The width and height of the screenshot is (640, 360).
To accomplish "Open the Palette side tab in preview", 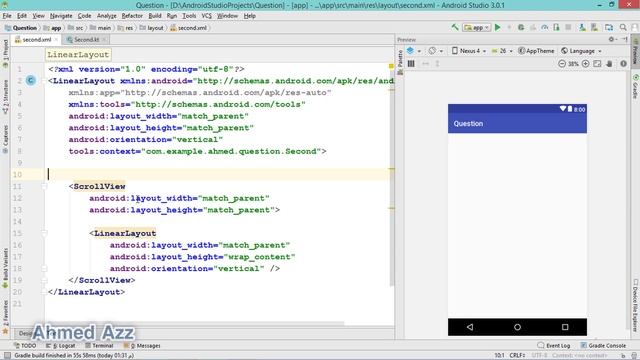I will 400,61.
